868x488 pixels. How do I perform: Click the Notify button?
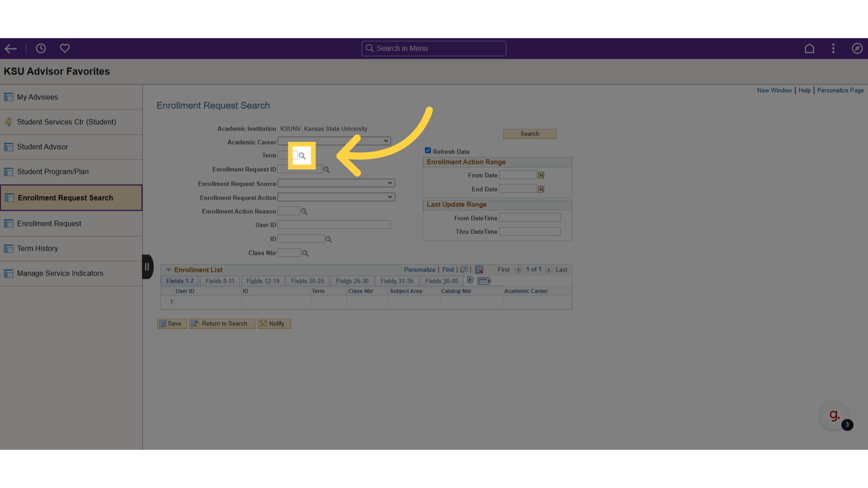[274, 324]
